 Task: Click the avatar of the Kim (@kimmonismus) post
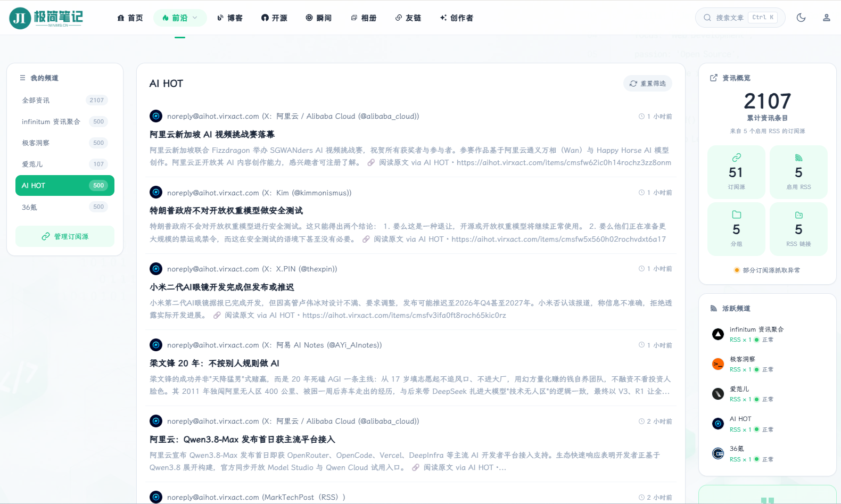click(x=156, y=192)
